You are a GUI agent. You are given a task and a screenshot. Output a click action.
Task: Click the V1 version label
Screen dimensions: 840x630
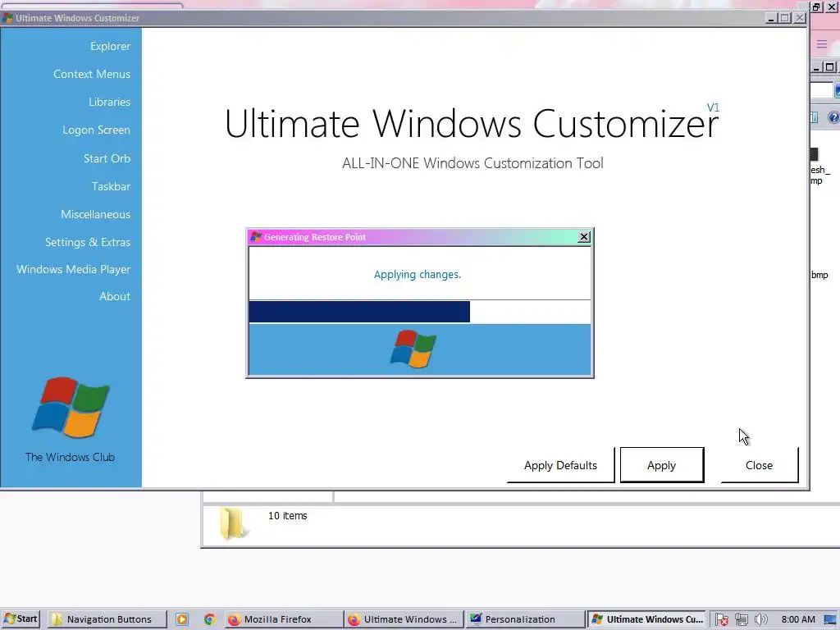click(x=713, y=107)
